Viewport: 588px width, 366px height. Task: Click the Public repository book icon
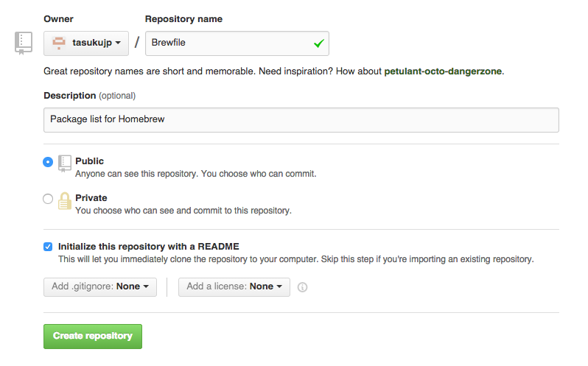(65, 163)
